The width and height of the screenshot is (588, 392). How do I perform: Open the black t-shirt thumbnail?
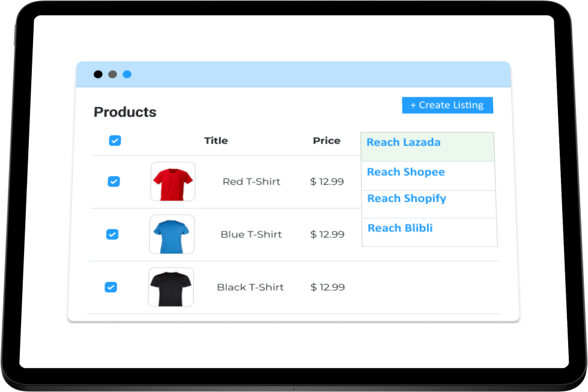[x=171, y=287]
